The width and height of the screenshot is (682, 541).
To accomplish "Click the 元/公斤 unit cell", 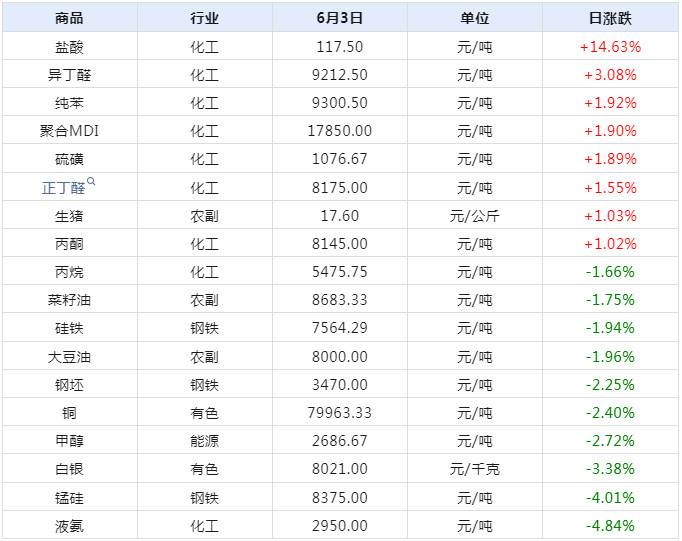I will (474, 215).
